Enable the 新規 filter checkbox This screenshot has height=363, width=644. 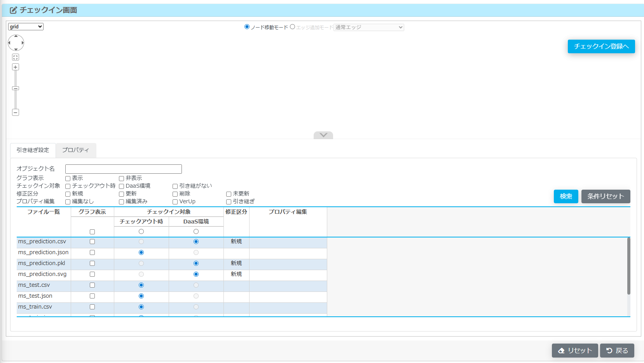click(68, 194)
